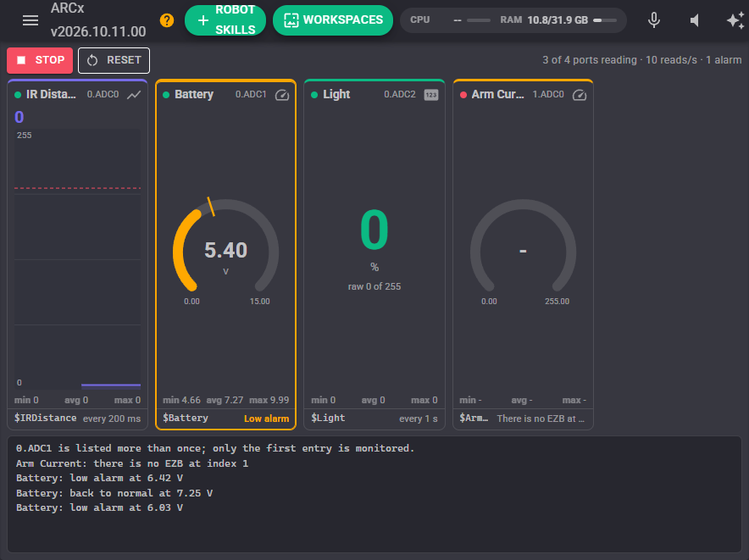Click the Battery Low alarm label
Screen dimensions: 749x560
(267, 419)
